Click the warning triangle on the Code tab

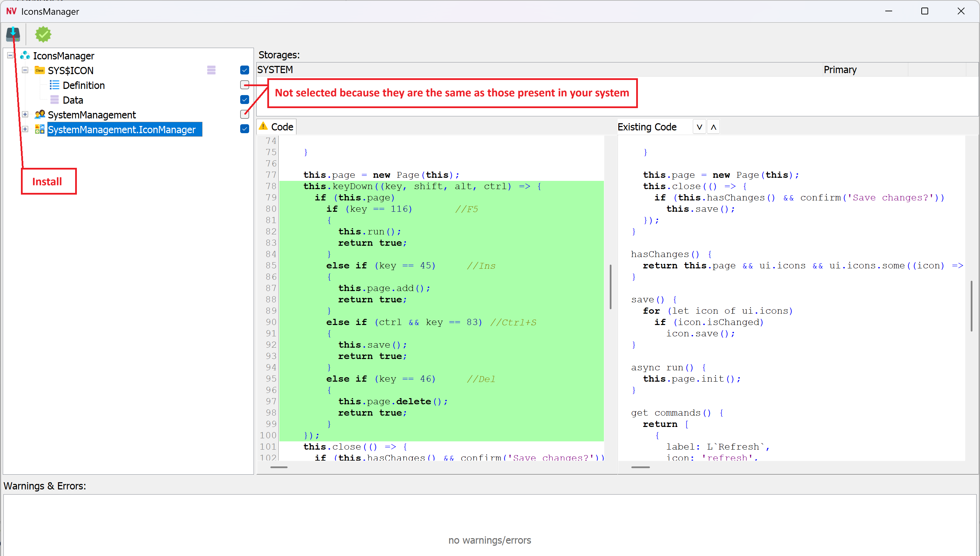point(263,126)
